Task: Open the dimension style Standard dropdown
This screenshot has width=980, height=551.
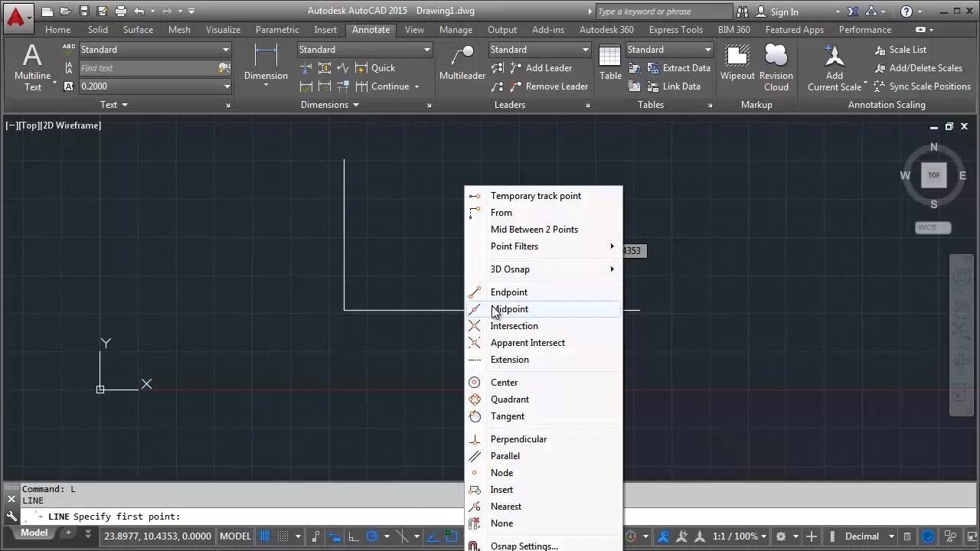Action: pyautogui.click(x=364, y=50)
